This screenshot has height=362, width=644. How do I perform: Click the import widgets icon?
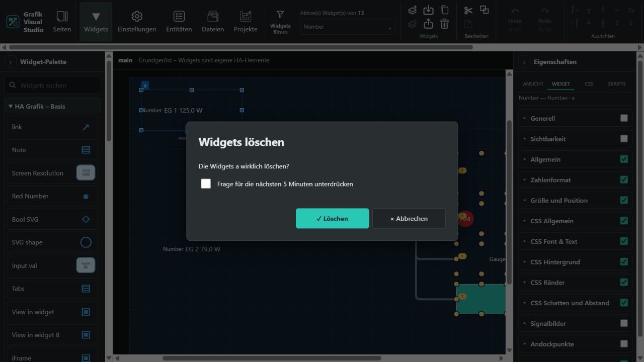pos(428,10)
